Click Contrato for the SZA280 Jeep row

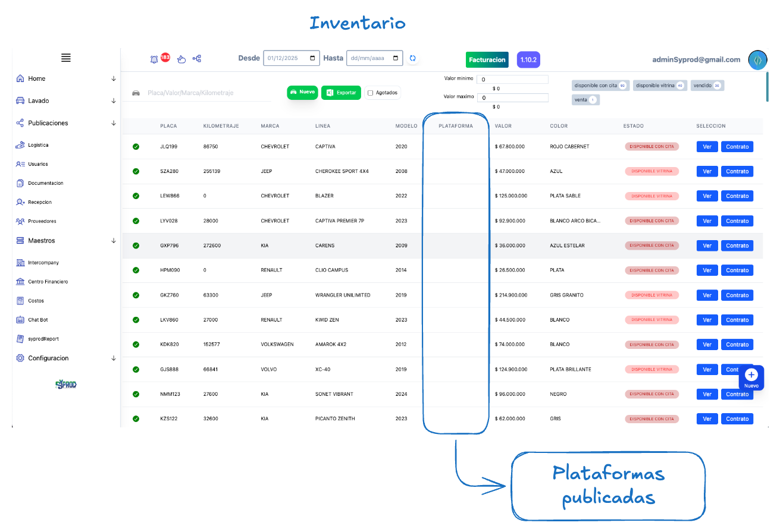[737, 171]
